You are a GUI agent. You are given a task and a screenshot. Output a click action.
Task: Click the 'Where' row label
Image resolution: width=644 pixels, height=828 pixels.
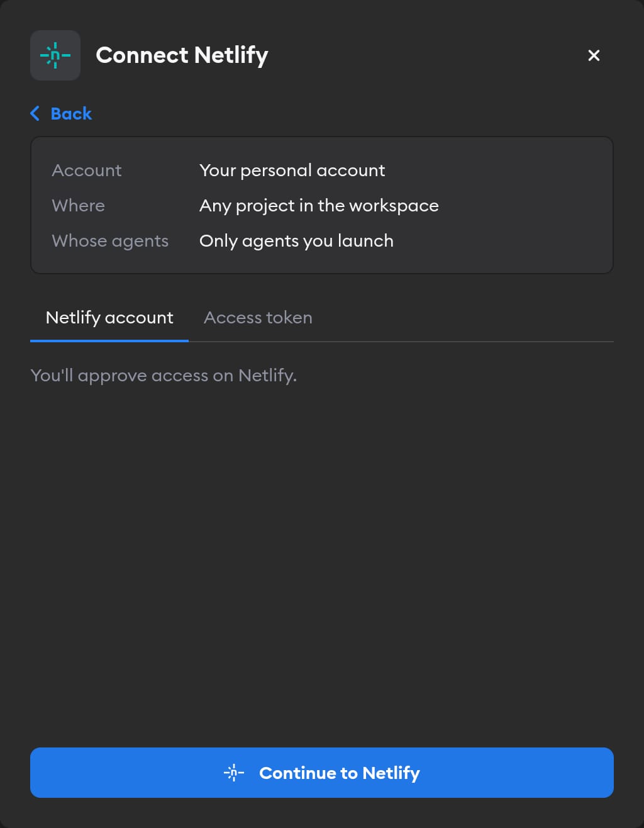click(79, 206)
